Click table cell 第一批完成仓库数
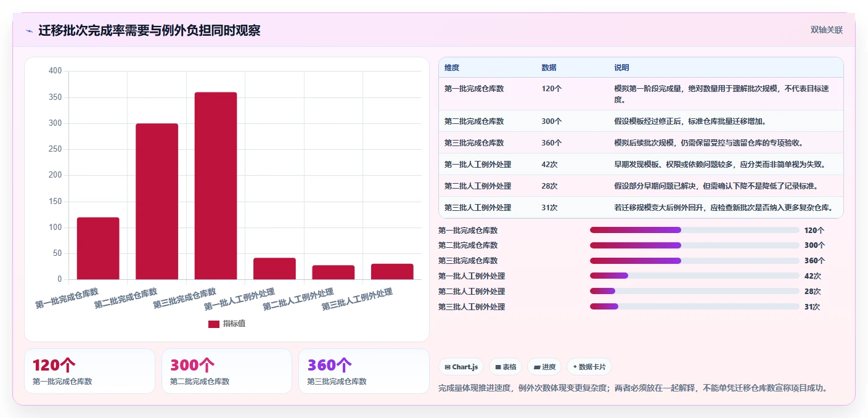This screenshot has height=418, width=868. point(474,89)
